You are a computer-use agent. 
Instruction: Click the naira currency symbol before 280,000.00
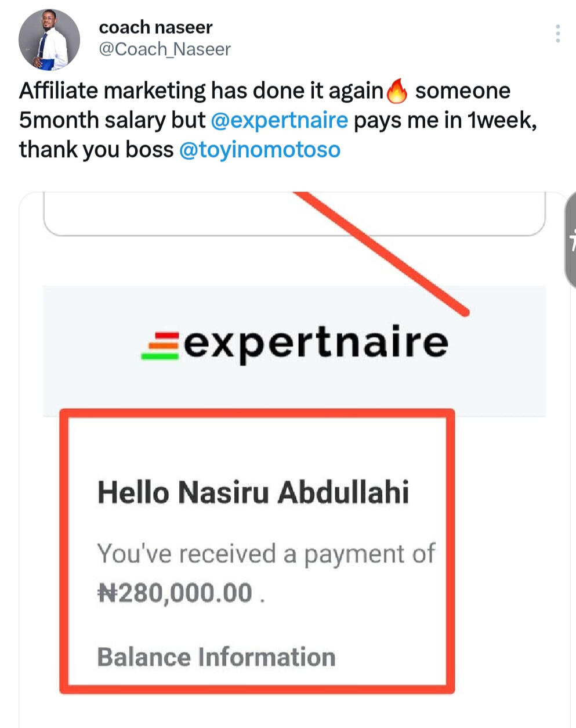click(107, 593)
